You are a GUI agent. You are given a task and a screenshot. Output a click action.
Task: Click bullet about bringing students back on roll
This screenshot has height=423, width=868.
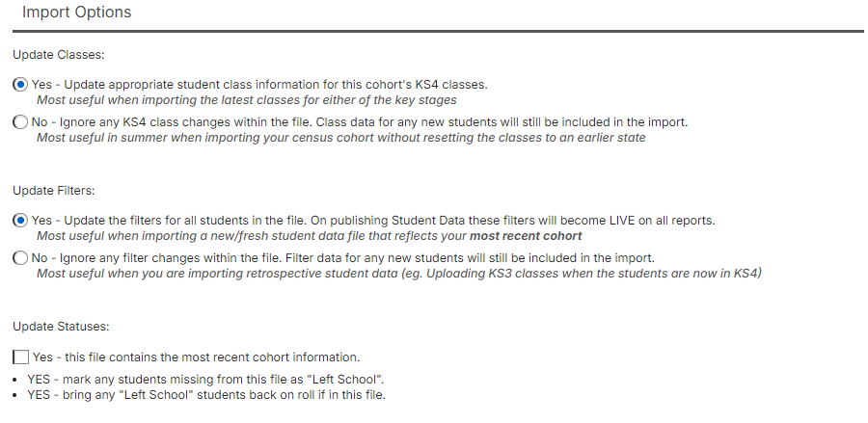(206, 395)
